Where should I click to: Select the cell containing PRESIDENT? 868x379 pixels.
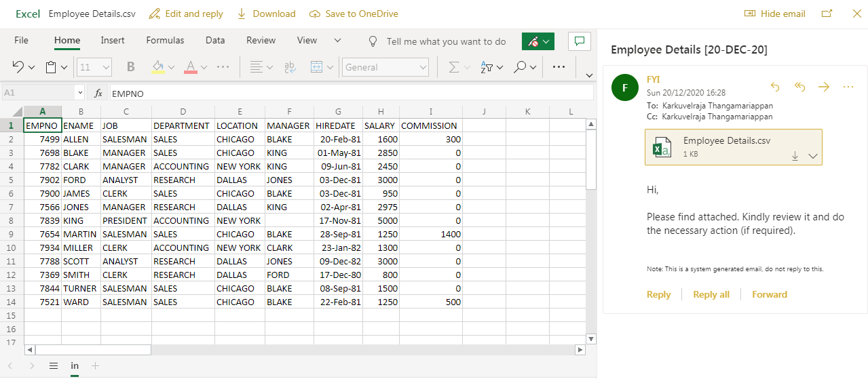126,220
